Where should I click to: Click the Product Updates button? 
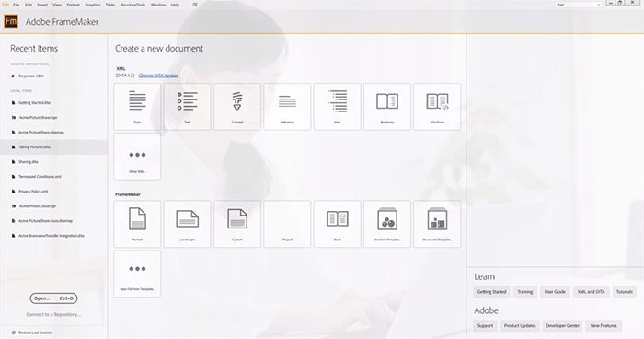click(x=520, y=325)
